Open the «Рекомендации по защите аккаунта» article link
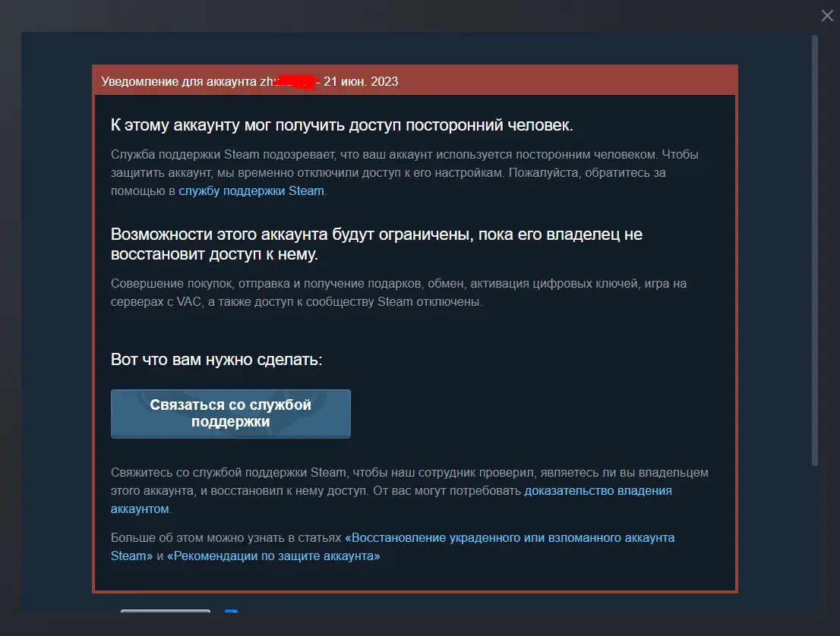Viewport: 840px width, 636px height. pyautogui.click(x=273, y=556)
